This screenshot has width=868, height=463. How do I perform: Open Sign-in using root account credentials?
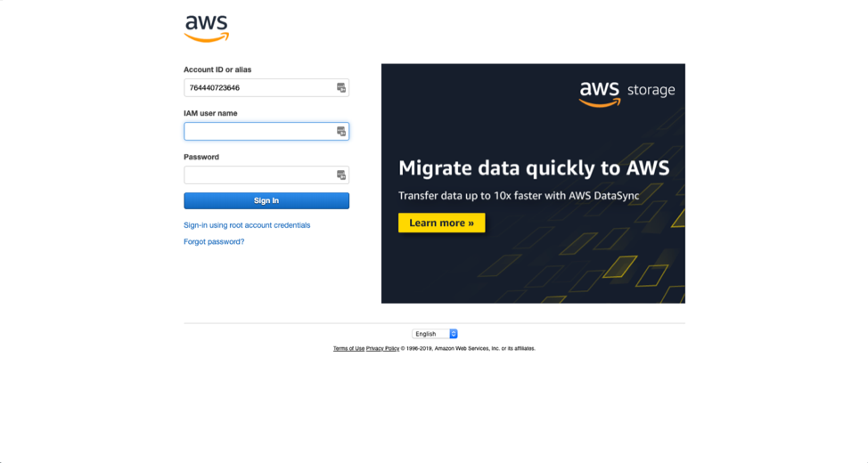click(x=247, y=225)
